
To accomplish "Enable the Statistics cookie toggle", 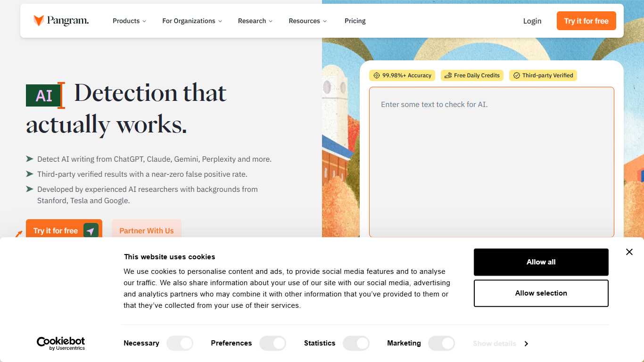I will point(356,343).
